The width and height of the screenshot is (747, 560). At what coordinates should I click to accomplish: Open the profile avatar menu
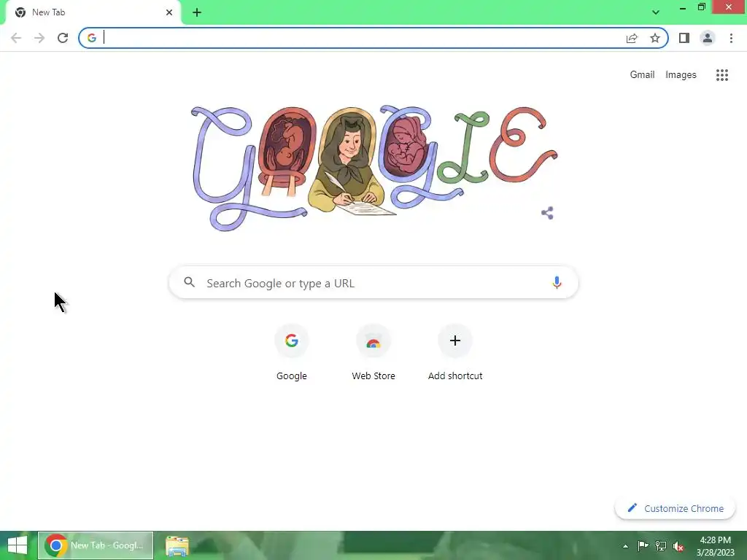pos(708,38)
